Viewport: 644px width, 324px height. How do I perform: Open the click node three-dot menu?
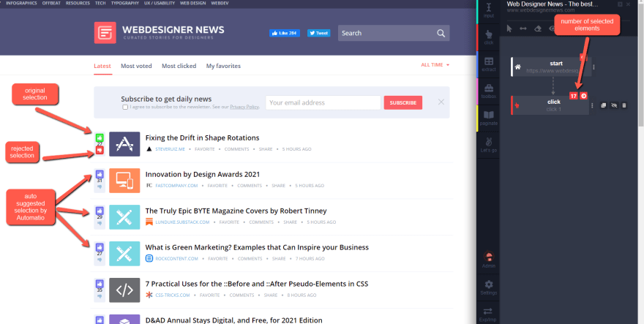point(592,105)
